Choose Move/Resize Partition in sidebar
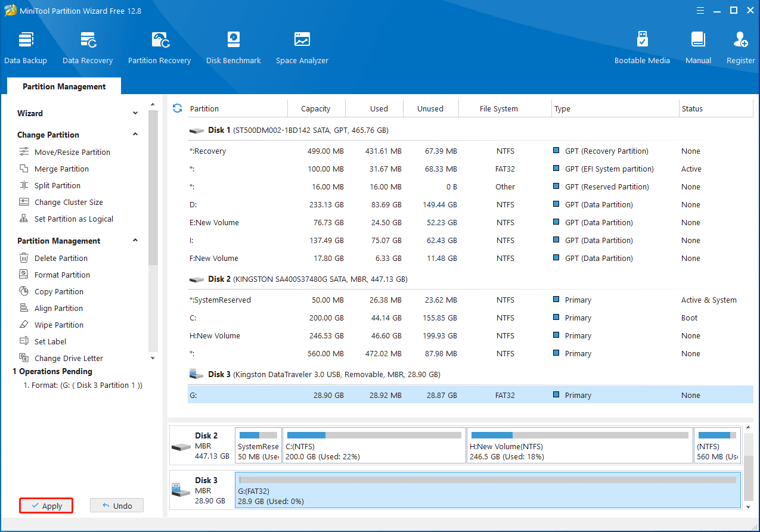This screenshot has width=760, height=532. (x=72, y=152)
